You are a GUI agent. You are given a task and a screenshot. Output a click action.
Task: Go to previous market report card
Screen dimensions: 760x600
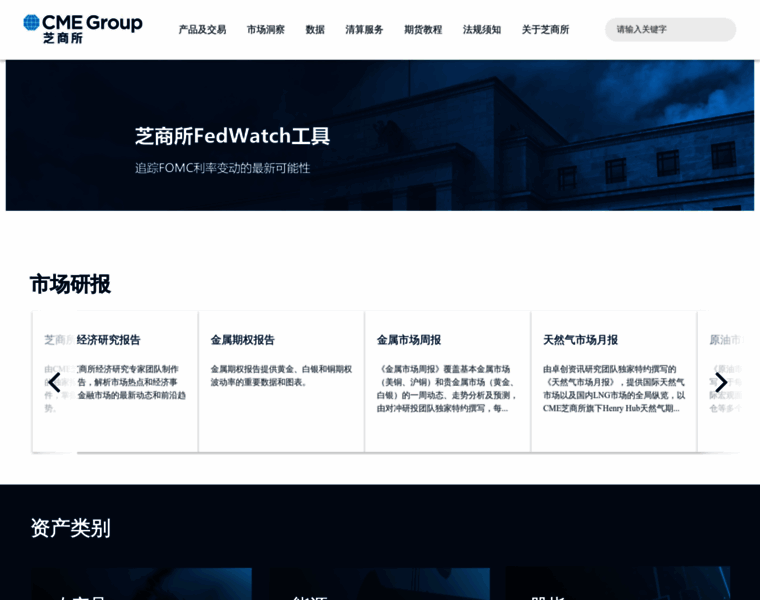pos(54,382)
